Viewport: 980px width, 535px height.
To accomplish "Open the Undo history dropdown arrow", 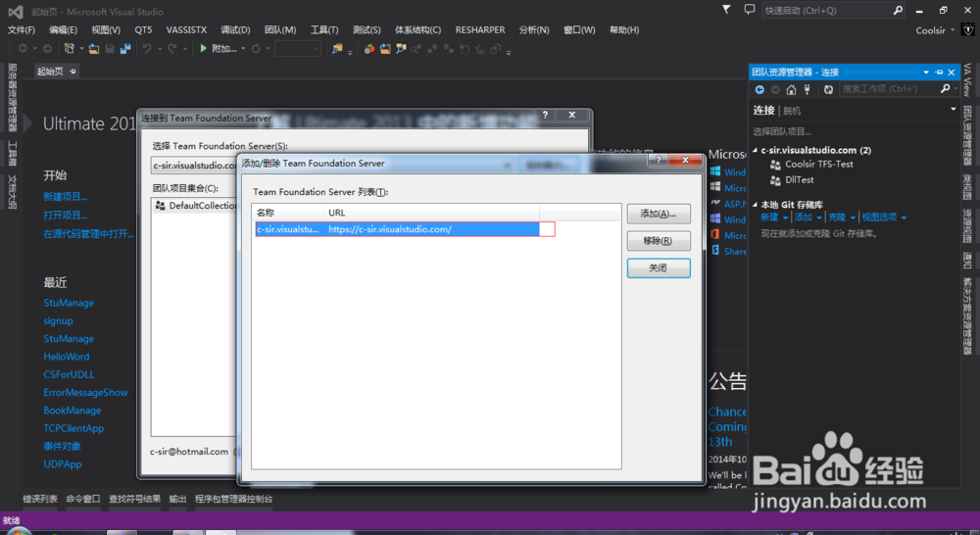I will tap(160, 49).
